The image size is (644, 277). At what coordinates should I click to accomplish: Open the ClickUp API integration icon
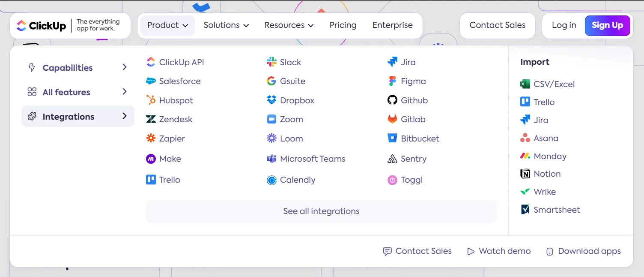[151, 62]
